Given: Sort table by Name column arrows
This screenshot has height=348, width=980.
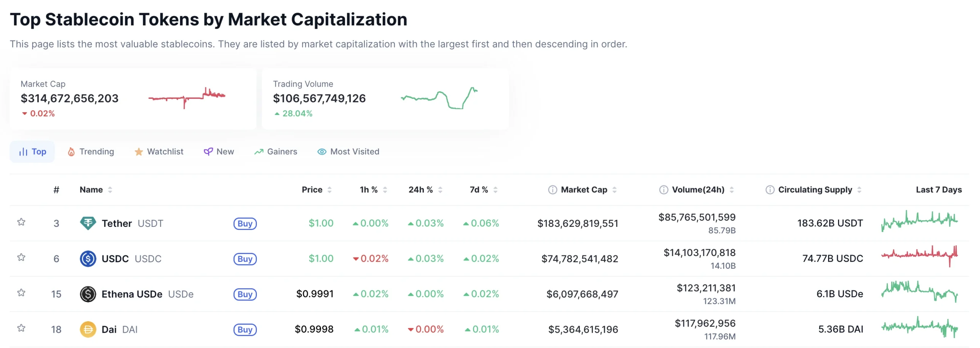Looking at the screenshot, I should click(110, 190).
